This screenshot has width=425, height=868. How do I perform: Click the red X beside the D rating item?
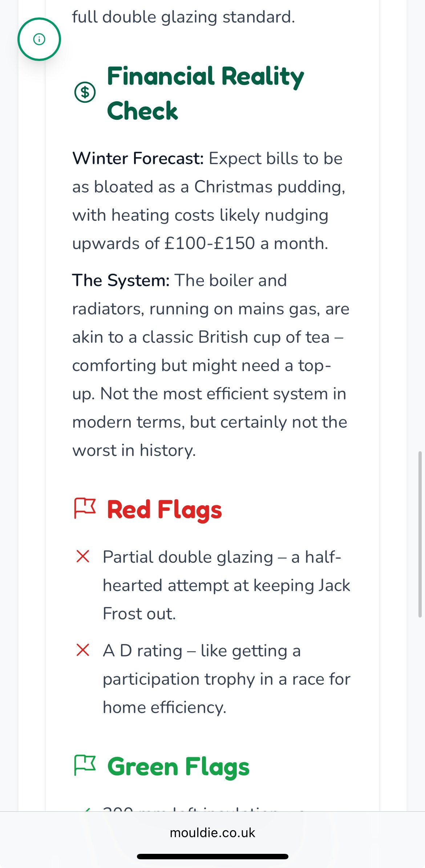pos(83,651)
